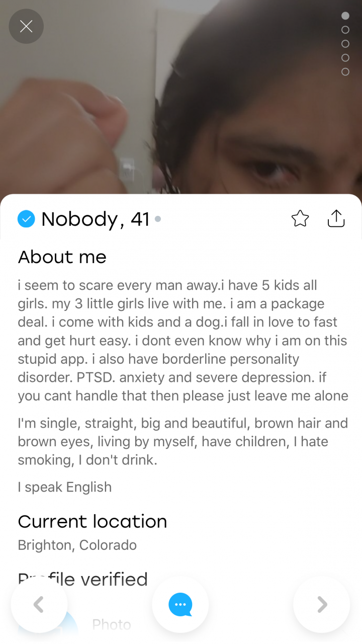Close the profile with the X button
The height and width of the screenshot is (644, 362).
tap(26, 26)
